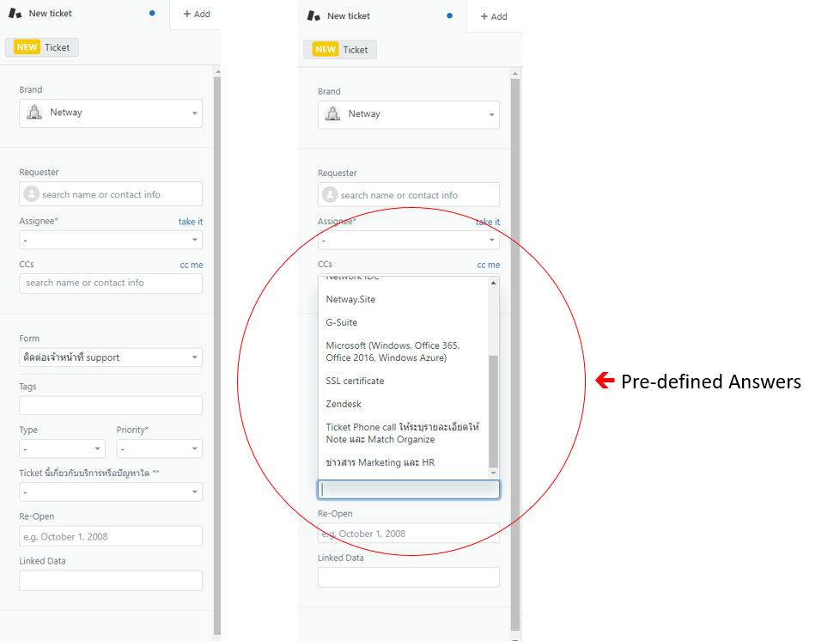Screen dimensions: 840x641
Task: Select the 'G-Suite' option from the list
Action: click(x=342, y=322)
